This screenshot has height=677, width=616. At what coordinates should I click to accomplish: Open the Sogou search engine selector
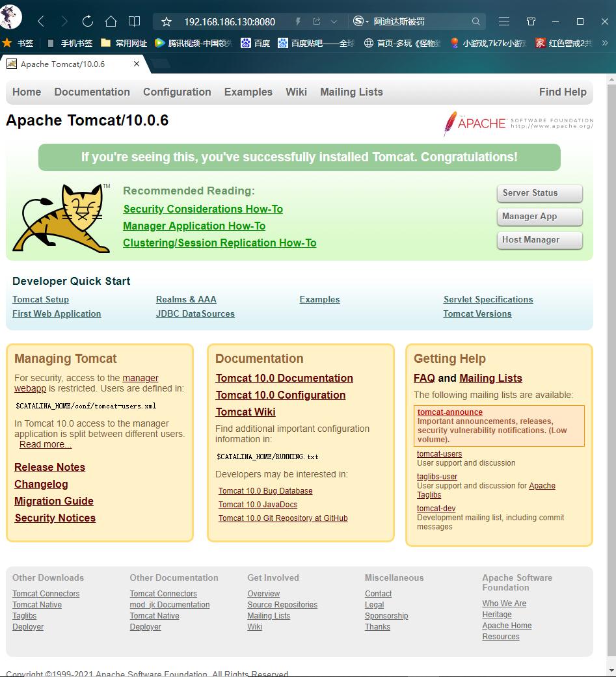click(x=361, y=21)
